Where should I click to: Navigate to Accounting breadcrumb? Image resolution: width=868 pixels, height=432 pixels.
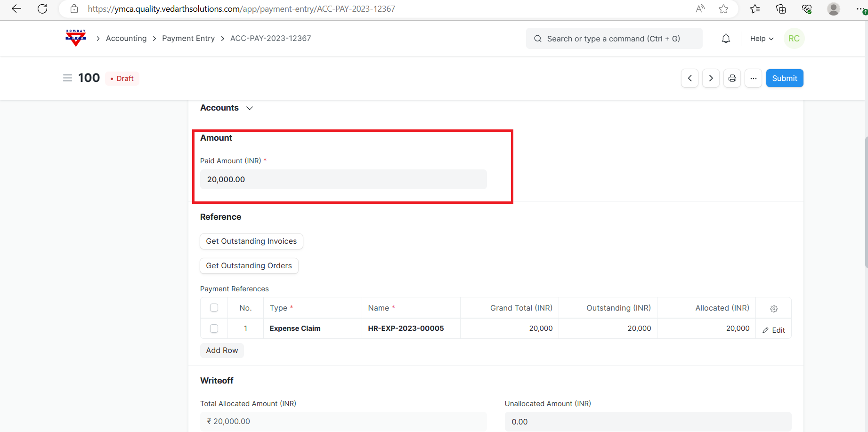click(126, 39)
